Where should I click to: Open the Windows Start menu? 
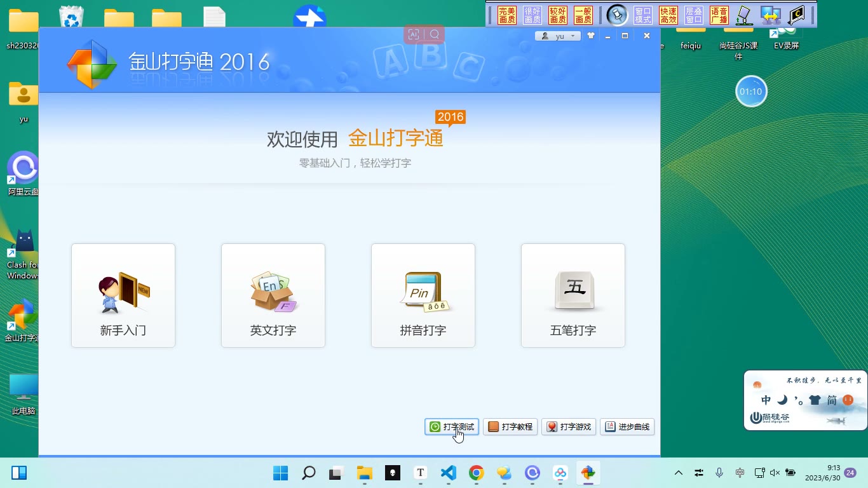[280, 473]
